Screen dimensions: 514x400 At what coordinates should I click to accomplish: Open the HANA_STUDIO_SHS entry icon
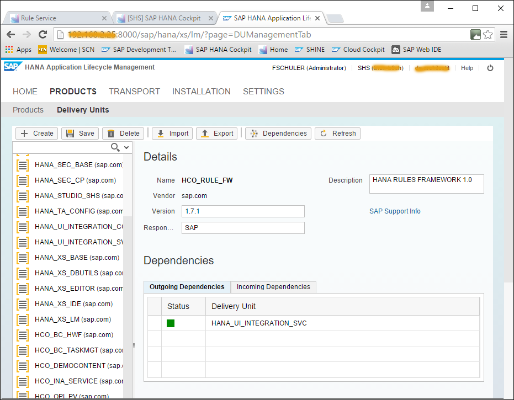(23, 196)
